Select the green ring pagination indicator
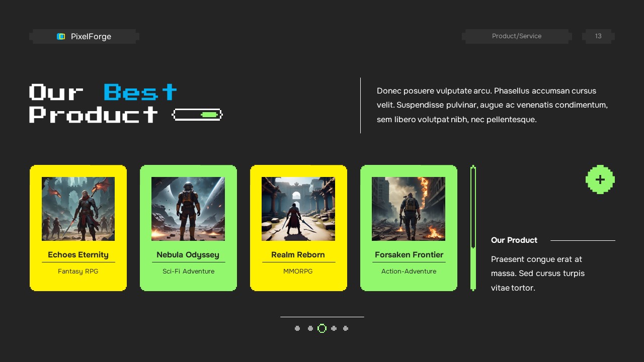The height and width of the screenshot is (362, 644). pyautogui.click(x=322, y=328)
